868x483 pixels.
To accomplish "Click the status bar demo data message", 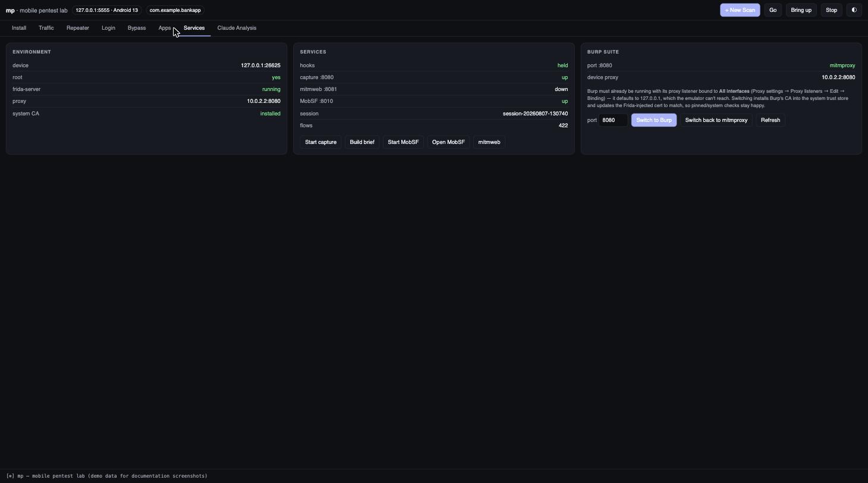I will (x=107, y=476).
